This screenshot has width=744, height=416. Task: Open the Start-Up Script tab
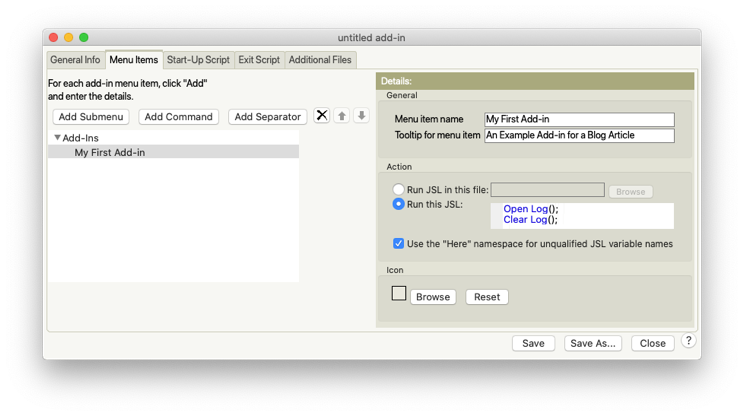click(x=198, y=60)
